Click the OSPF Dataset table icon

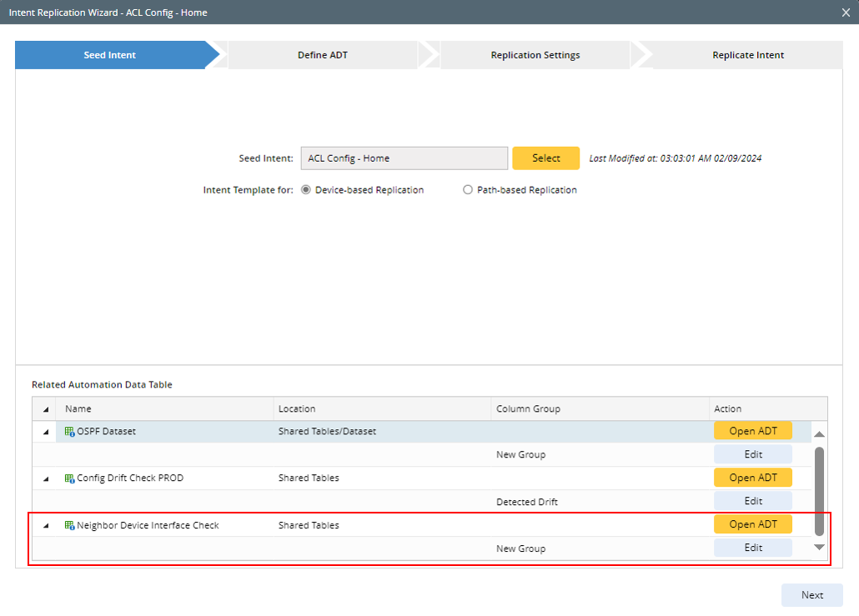coord(70,432)
